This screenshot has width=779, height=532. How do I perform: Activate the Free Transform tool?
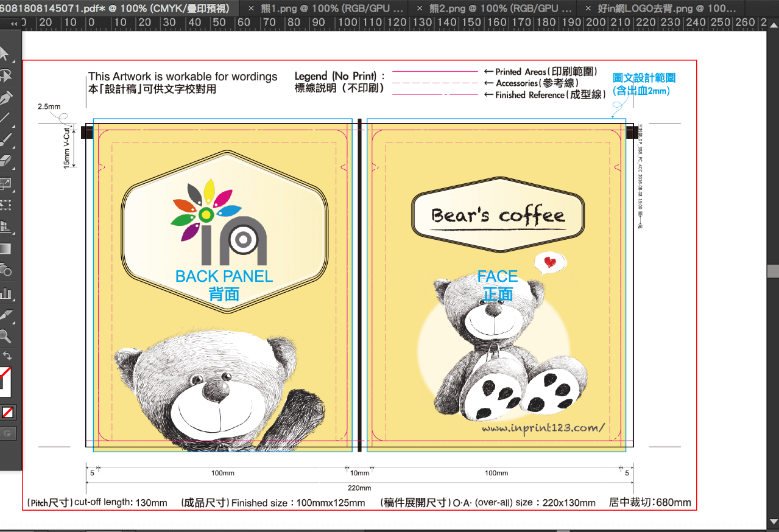(5, 205)
